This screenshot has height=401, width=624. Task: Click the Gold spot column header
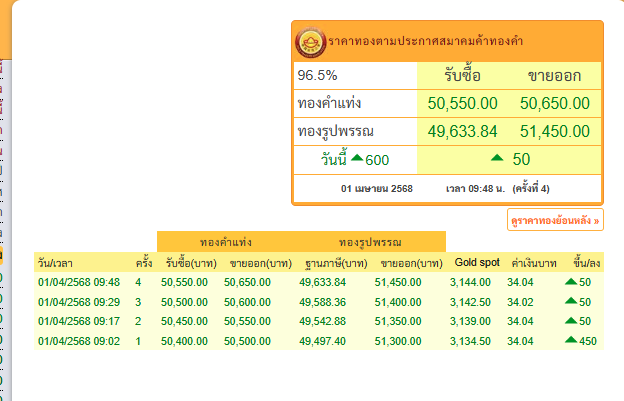(477, 262)
